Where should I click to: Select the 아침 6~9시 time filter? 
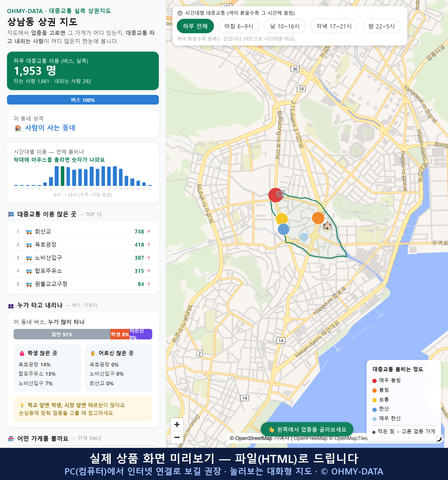tap(239, 26)
